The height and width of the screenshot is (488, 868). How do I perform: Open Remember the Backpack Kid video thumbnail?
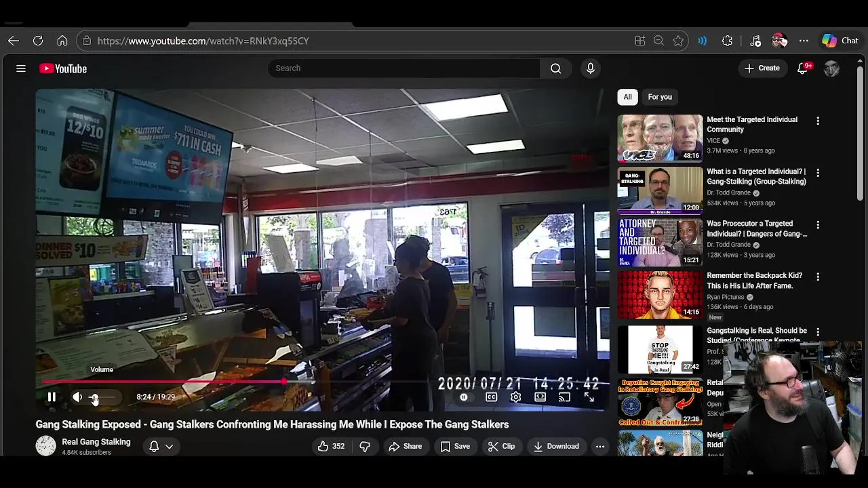(x=660, y=295)
